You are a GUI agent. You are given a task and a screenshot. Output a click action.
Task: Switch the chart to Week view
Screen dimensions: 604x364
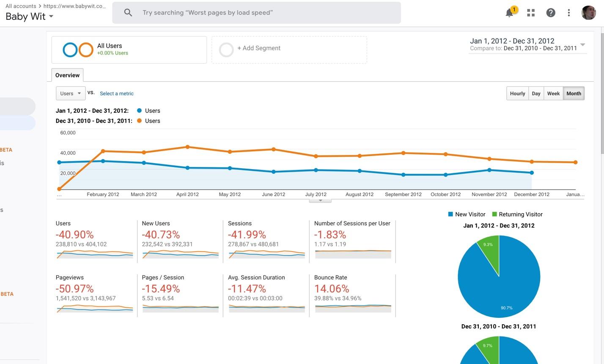tap(553, 93)
